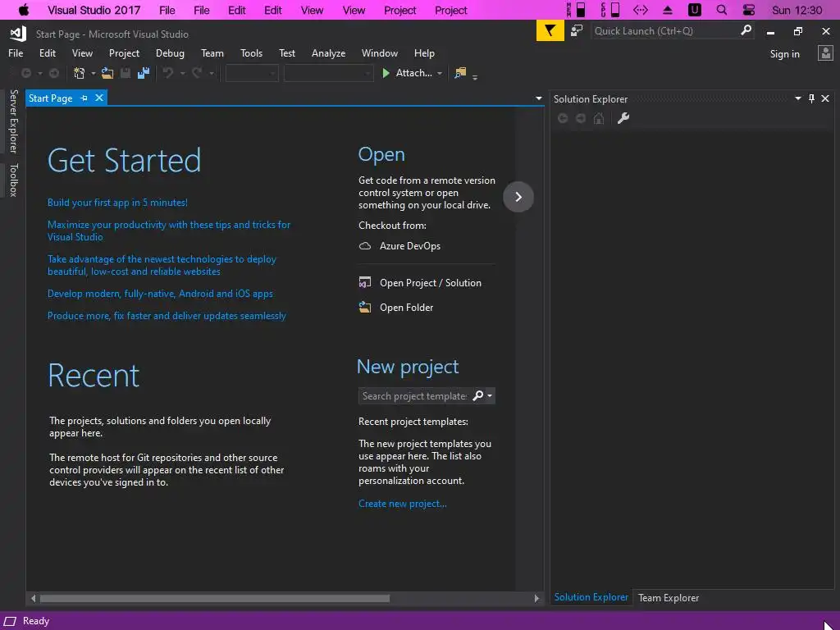Open 'Develop modern, fully-native, Android and iOS apps' link
The width and height of the screenshot is (840, 630).
pos(160,294)
